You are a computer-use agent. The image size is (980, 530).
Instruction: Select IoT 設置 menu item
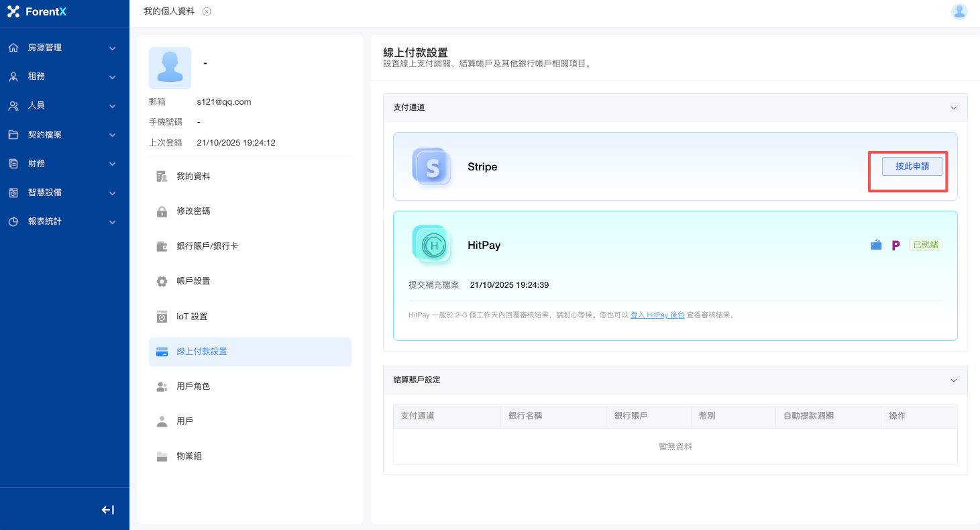192,317
